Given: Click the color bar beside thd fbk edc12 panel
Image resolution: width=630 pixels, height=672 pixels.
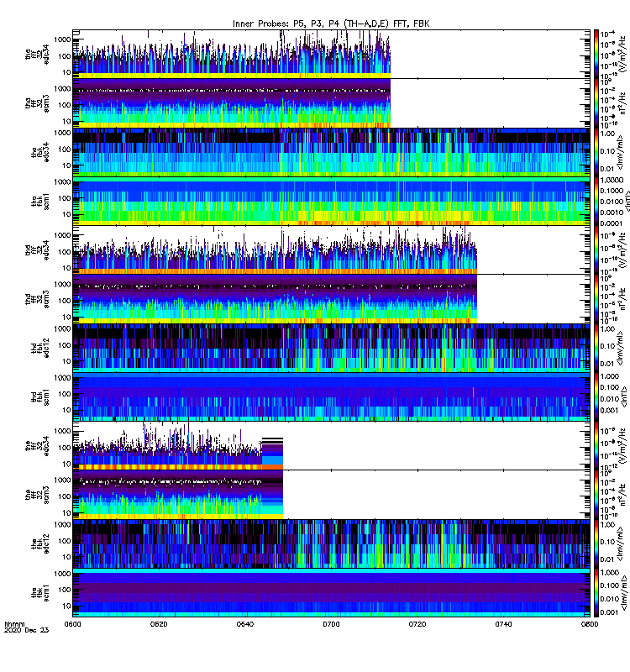Looking at the screenshot, I should 596,348.
